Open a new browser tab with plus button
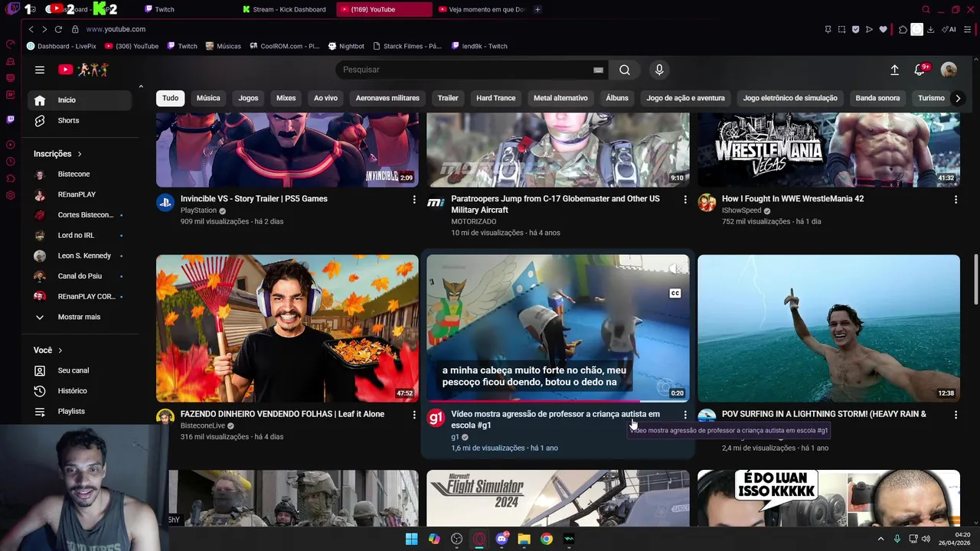Viewport: 980px width, 551px height. (x=537, y=9)
